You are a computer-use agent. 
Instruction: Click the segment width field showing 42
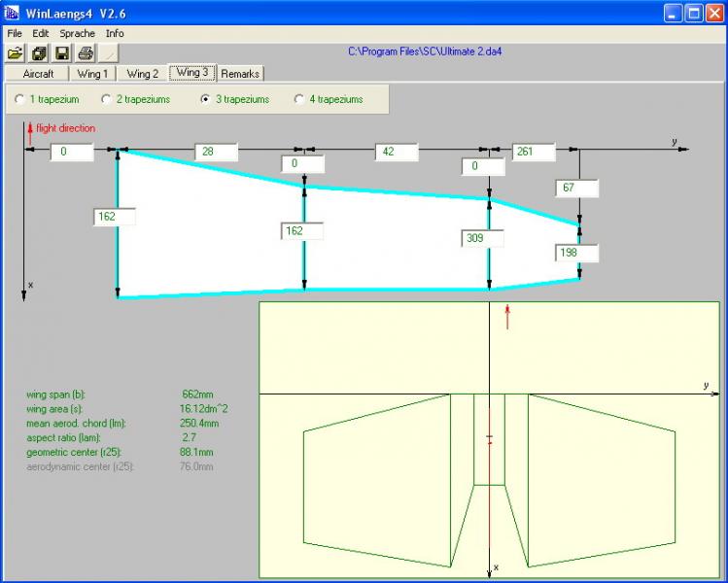396,152
